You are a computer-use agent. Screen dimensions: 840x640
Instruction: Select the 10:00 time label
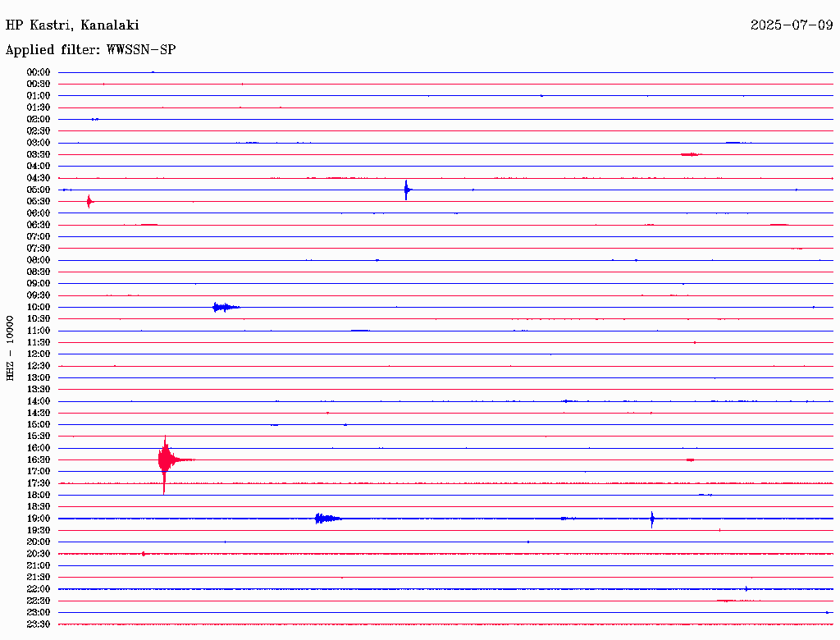pyautogui.click(x=39, y=307)
